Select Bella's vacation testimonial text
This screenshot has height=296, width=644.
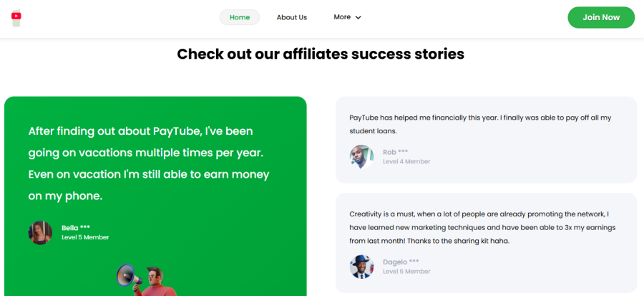(150, 163)
